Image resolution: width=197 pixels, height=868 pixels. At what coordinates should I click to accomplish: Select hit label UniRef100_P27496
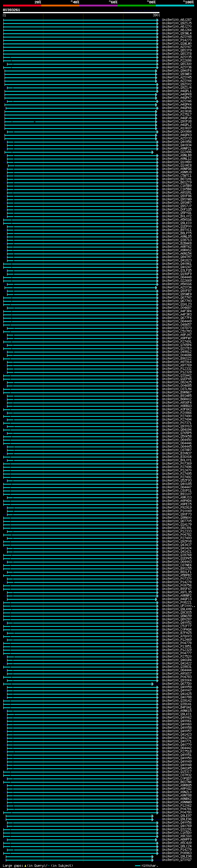[177, 467]
